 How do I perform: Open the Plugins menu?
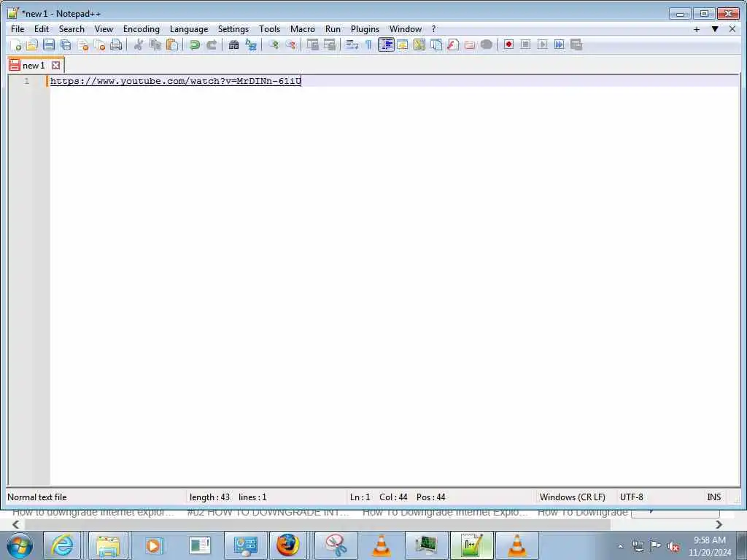(x=365, y=29)
